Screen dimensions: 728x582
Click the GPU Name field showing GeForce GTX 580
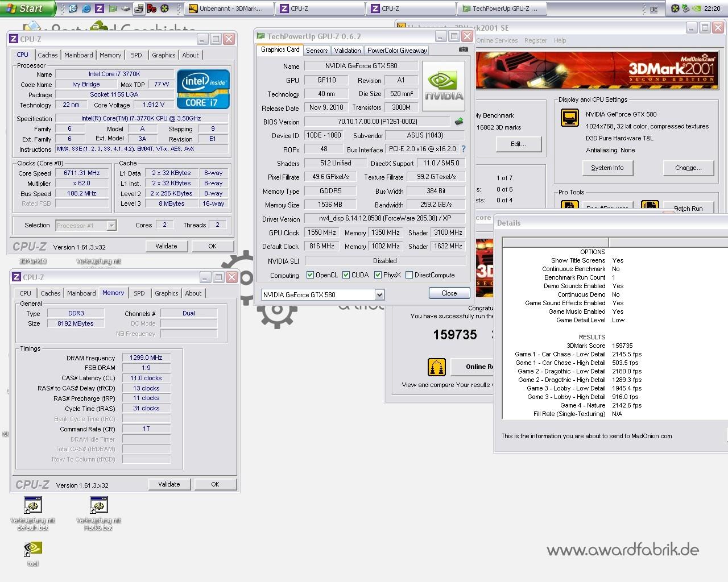(361, 66)
